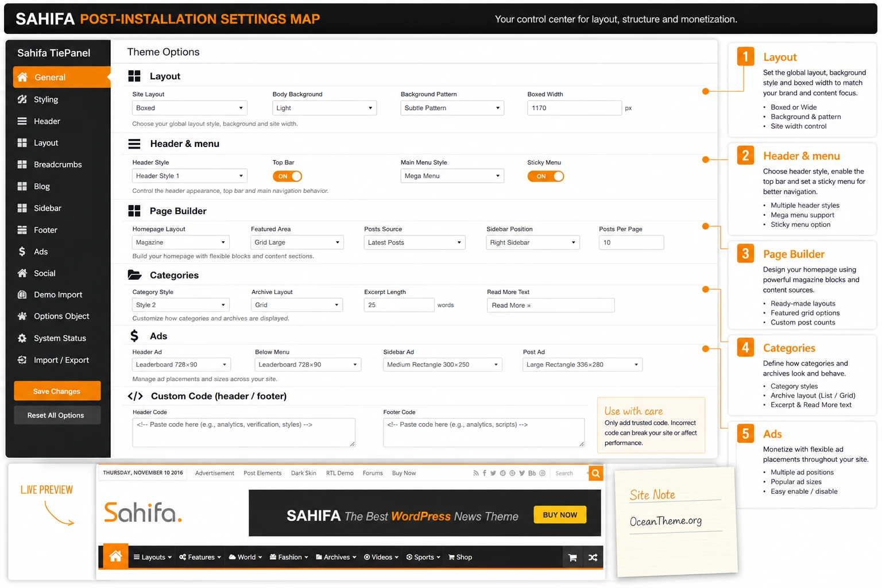Screen dimensions: 882x588
Task: Click the Facebook icon in preview top bar
Action: click(485, 473)
